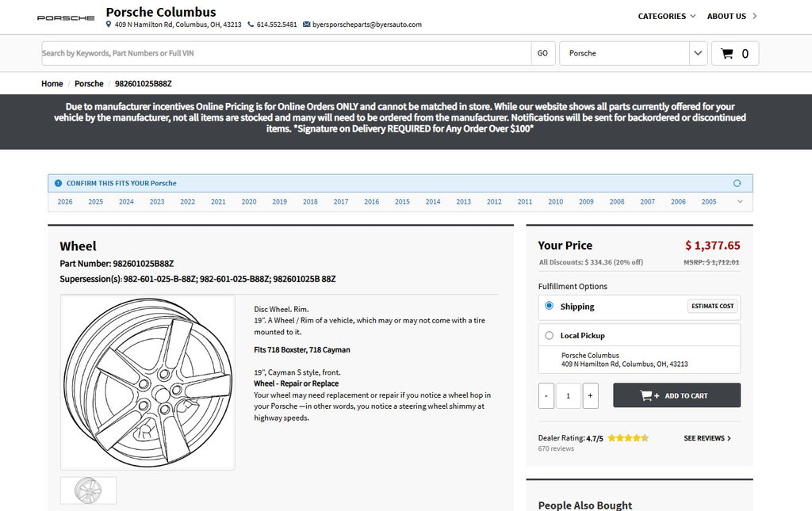Click the phone icon beside 614.552.5481
The width and height of the screenshot is (812, 511).
click(x=251, y=25)
